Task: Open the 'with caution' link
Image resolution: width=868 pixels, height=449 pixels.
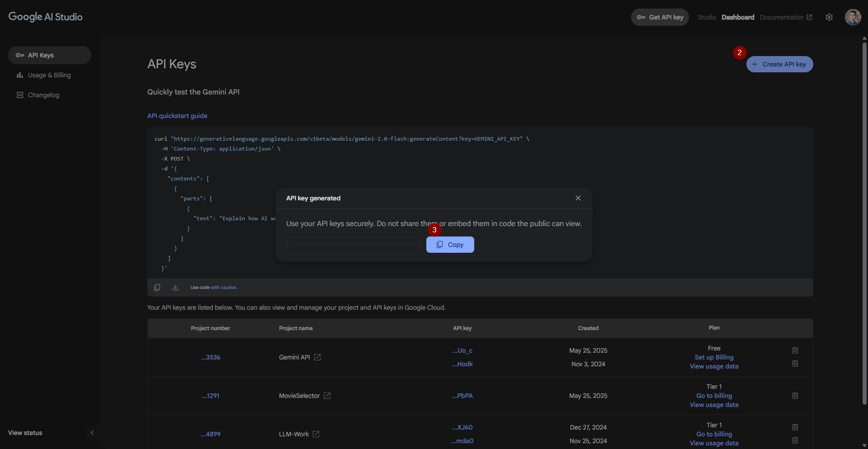Action: tap(224, 288)
